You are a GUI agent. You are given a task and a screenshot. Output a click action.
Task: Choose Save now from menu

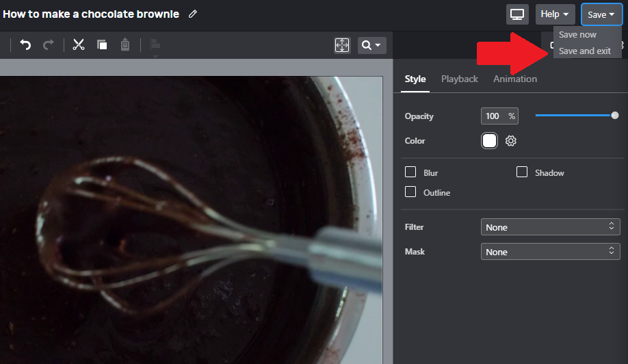tap(577, 34)
